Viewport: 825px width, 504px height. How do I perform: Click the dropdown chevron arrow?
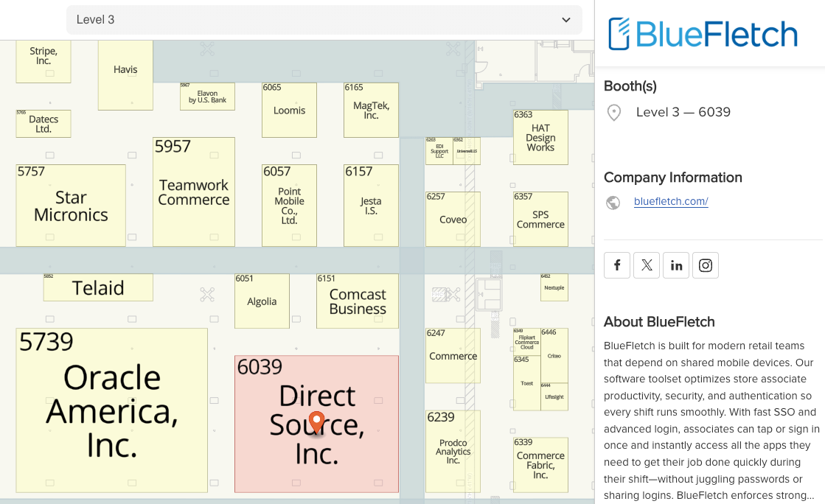pyautogui.click(x=566, y=20)
